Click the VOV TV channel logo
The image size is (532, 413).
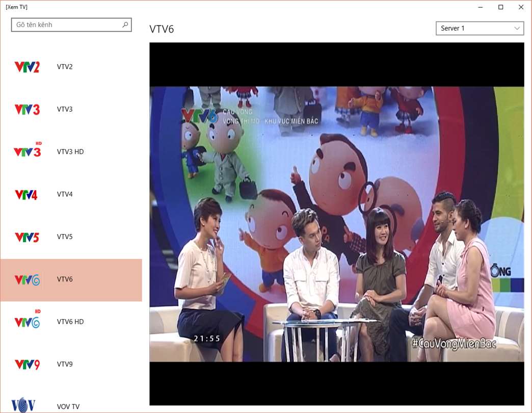pos(23,405)
